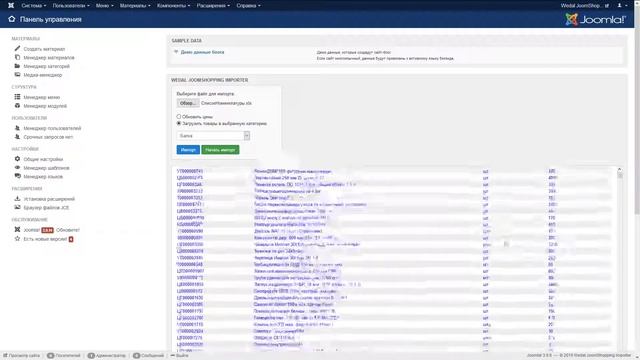Open the Система dropdown menu

point(33,6)
